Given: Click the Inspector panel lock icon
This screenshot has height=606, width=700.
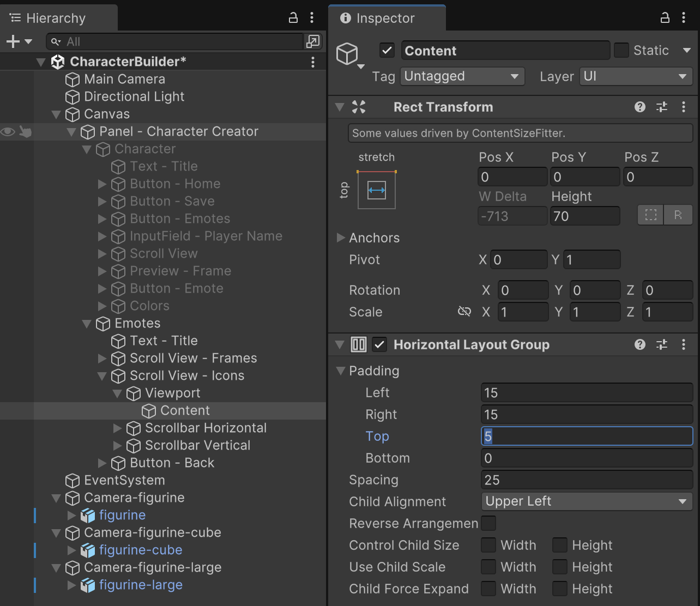Looking at the screenshot, I should point(665,18).
